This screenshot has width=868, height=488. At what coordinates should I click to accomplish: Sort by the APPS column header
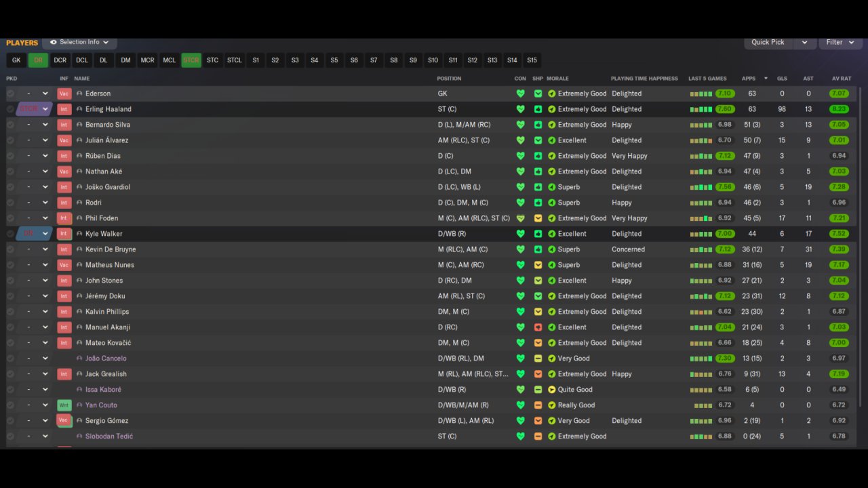point(749,79)
